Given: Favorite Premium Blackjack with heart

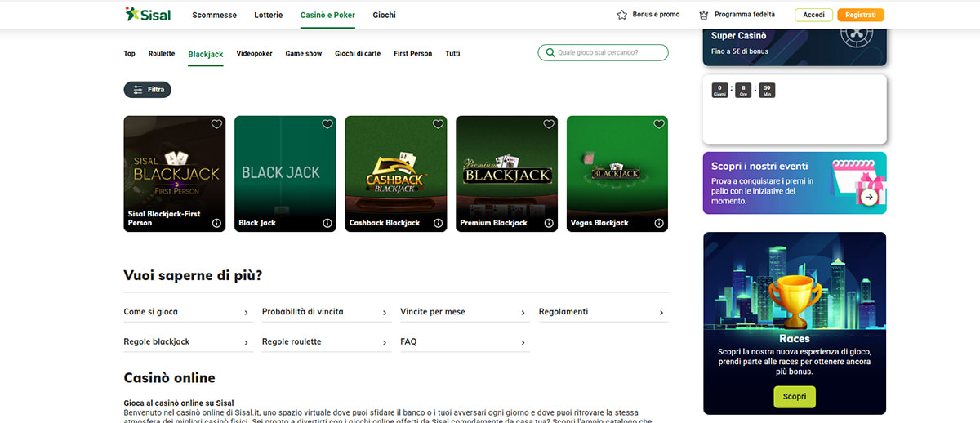Looking at the screenshot, I should (549, 124).
